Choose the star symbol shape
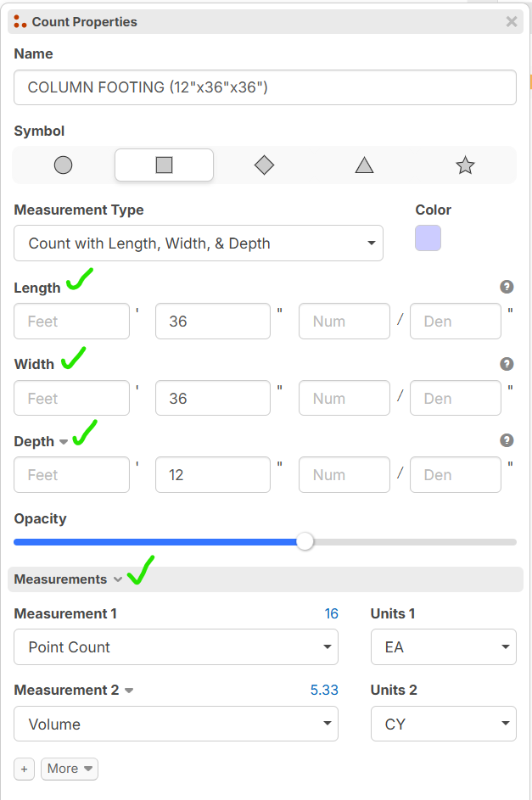This screenshot has height=800, width=532. point(465,165)
